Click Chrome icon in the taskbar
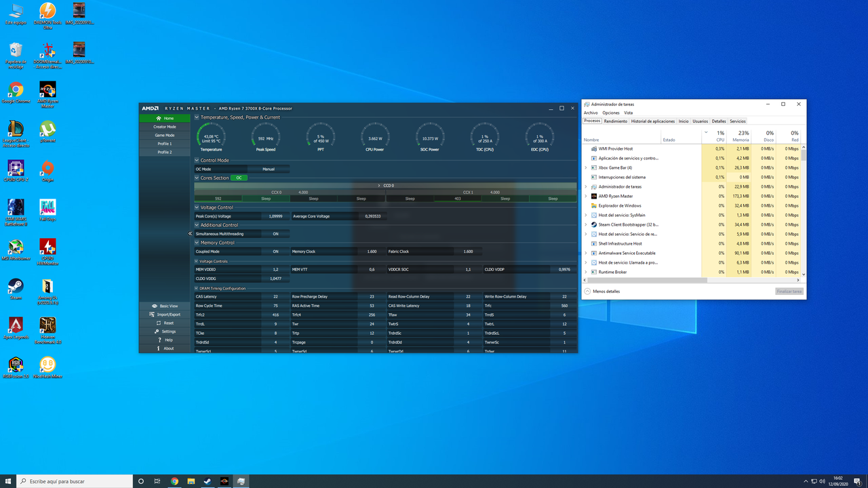The image size is (868, 488). point(174,481)
